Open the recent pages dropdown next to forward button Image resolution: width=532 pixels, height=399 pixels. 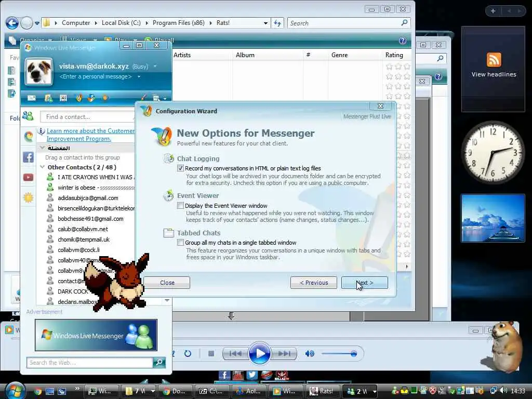click(x=37, y=23)
